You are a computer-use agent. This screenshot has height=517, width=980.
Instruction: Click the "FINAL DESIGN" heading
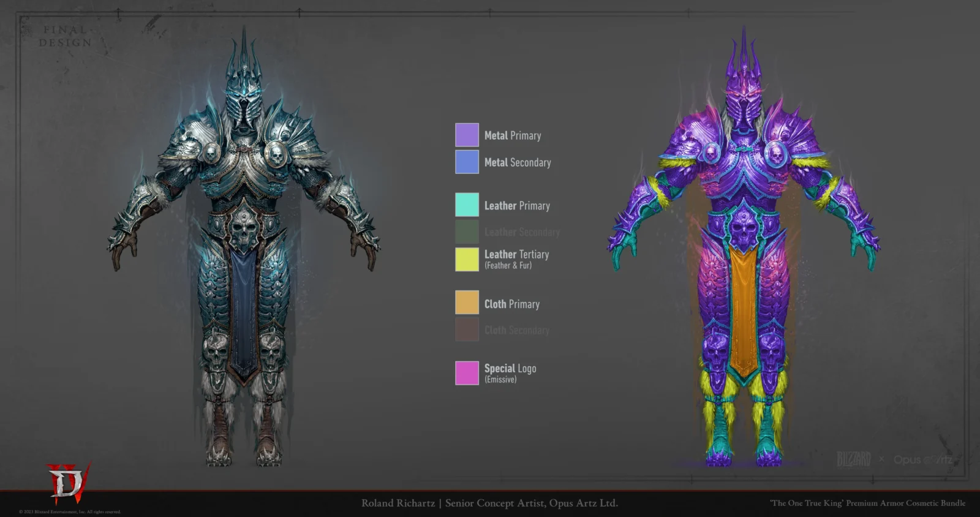(66, 36)
